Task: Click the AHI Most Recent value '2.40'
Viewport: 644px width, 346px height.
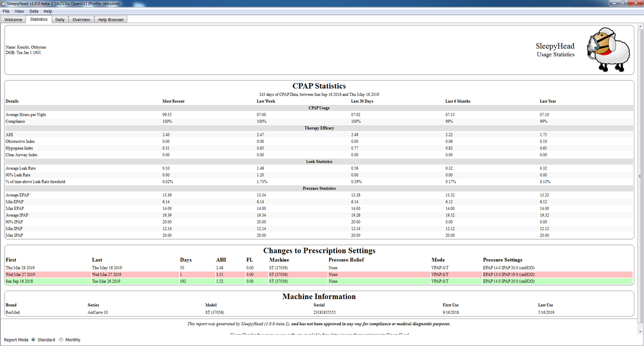Action: [166, 135]
